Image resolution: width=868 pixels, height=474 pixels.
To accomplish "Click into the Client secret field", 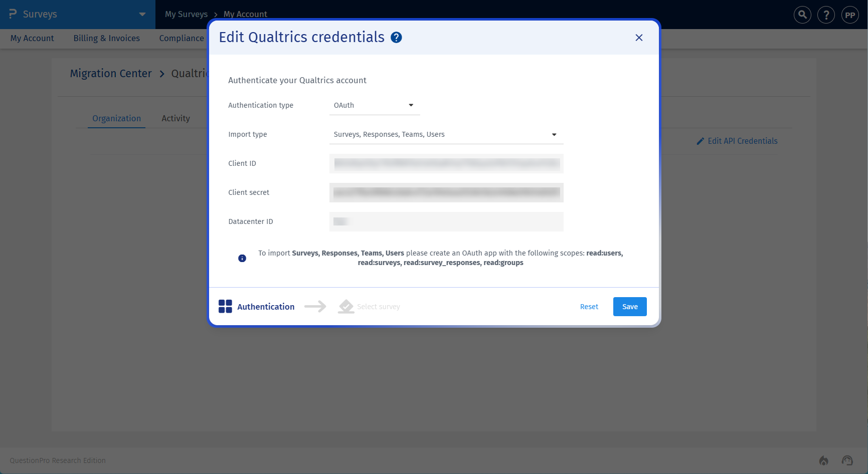I will click(446, 192).
